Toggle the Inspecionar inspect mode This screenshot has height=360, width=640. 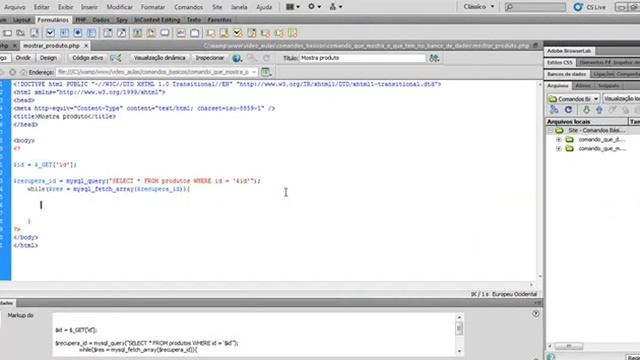coord(210,58)
